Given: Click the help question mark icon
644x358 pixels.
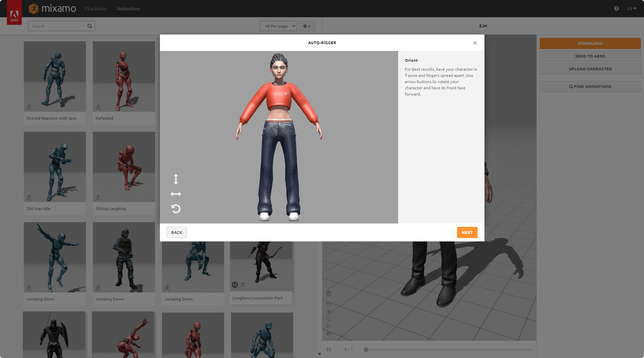Looking at the screenshot, I should (616, 9).
